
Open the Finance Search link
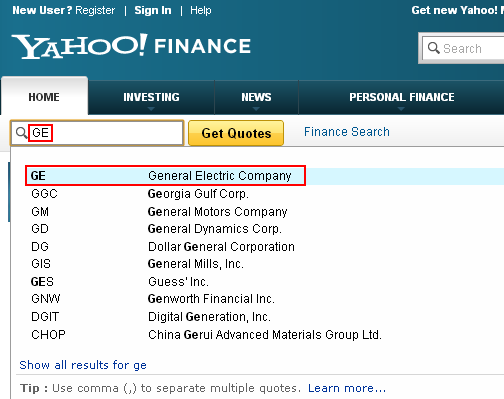point(347,132)
